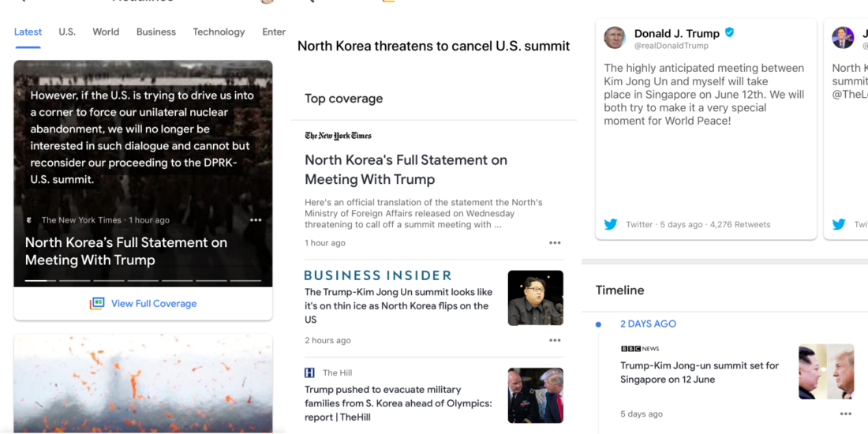The width and height of the screenshot is (868, 434).
Task: Click the verified badge next to Donald J. Trump
Action: click(730, 32)
